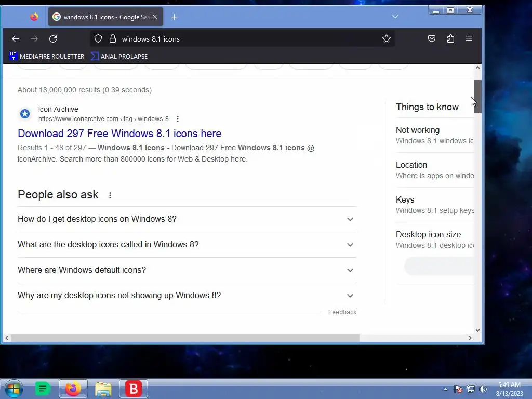Click the Firefox View icon beside tabs
This screenshot has height=399, width=532.
coord(34,17)
